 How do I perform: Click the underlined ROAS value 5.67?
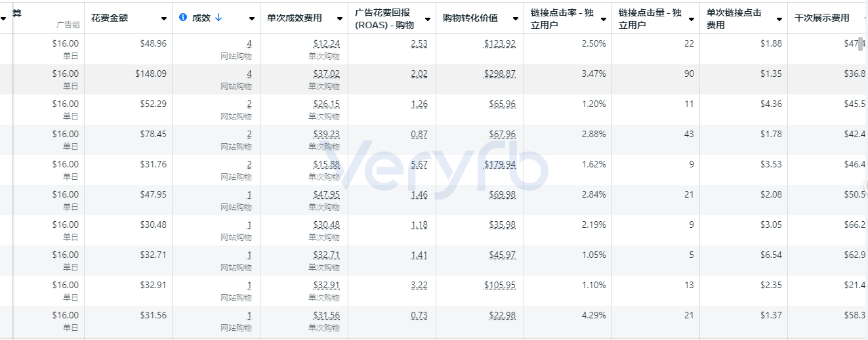click(419, 165)
